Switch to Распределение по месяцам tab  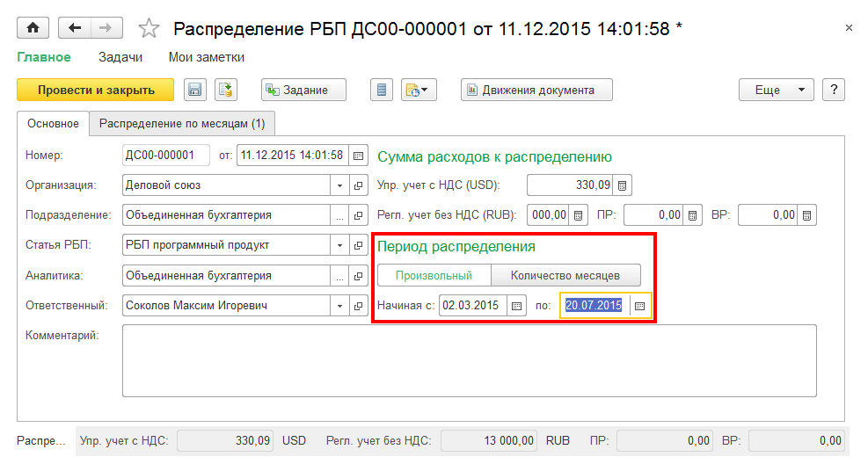pos(182,124)
